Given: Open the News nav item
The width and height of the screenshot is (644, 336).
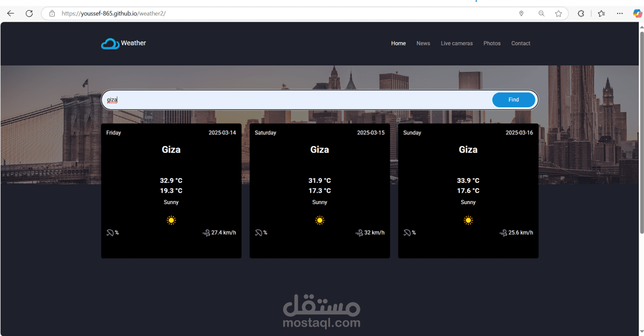Looking at the screenshot, I should point(423,44).
